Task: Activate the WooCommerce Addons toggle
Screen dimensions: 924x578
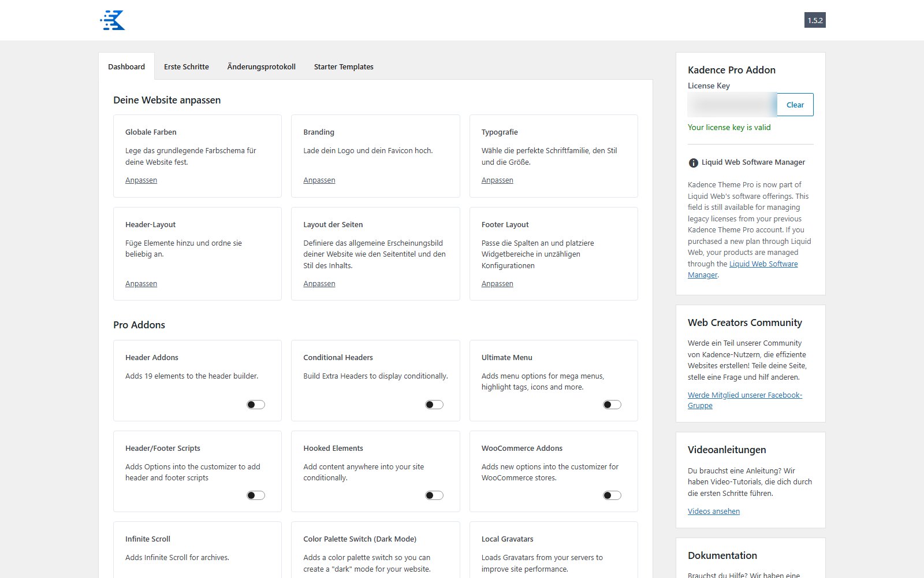Action: [x=612, y=495]
